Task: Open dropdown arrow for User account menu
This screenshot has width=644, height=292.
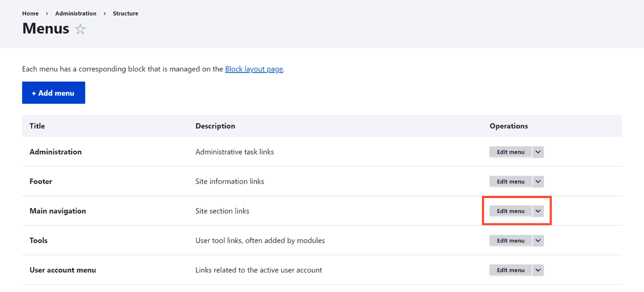Action: [538, 270]
